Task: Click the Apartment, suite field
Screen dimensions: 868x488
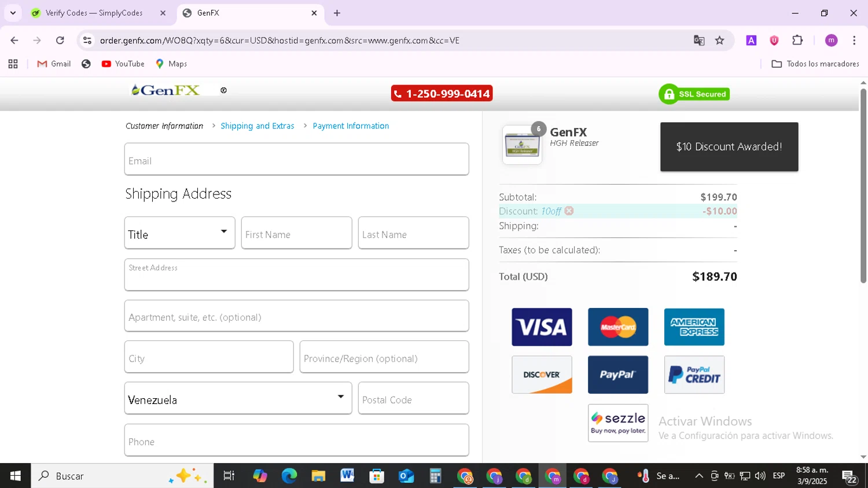Action: coord(296,316)
